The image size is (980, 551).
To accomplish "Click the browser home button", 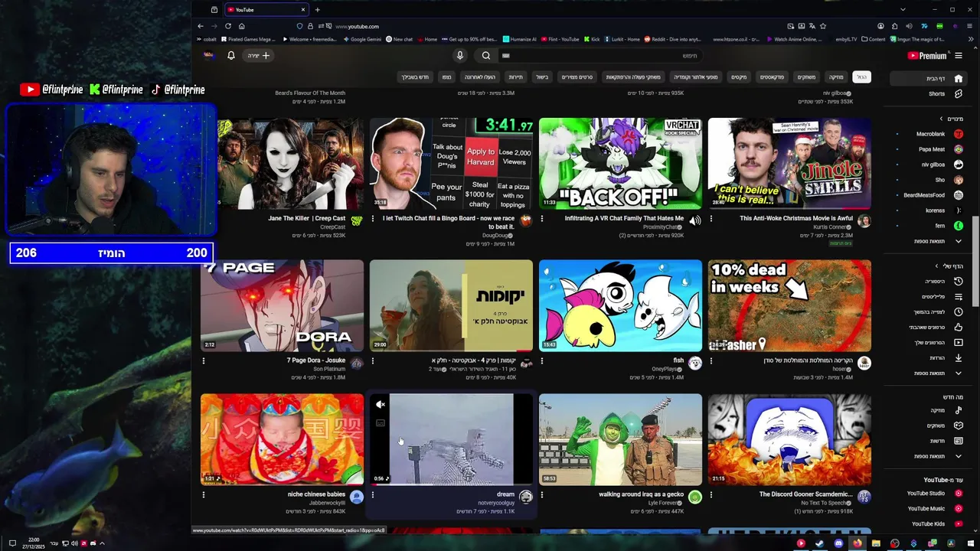I will (241, 26).
